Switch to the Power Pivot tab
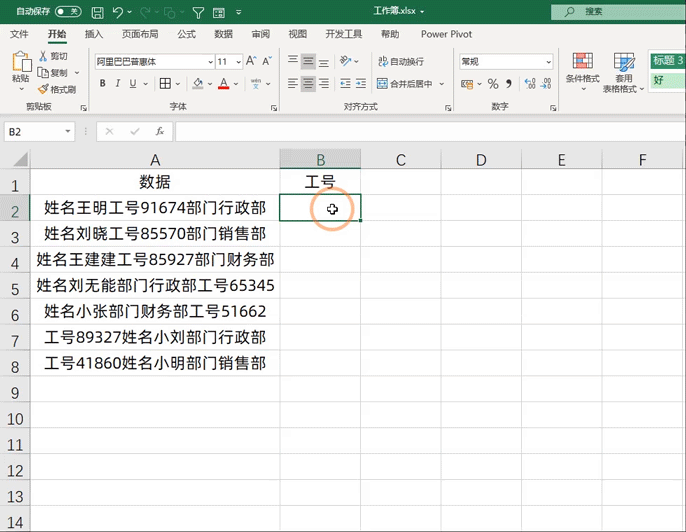This screenshot has width=686, height=532. coord(446,34)
